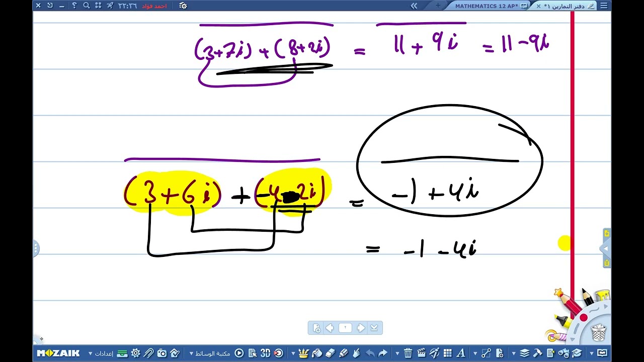Click the user name احمد فؤاد
The height and width of the screenshot is (362, 644).
point(154,6)
